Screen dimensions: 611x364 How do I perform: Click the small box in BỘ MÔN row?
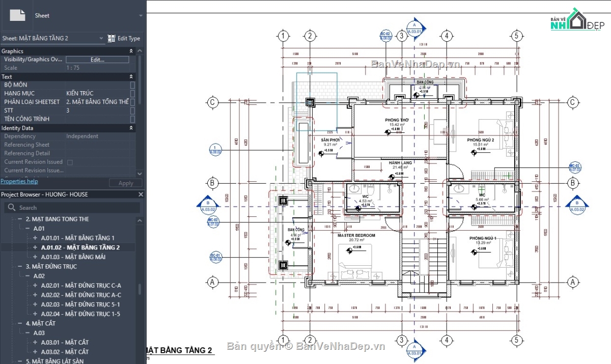pyautogui.click(x=133, y=85)
